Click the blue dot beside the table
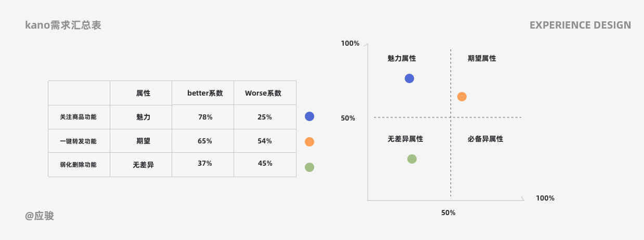The height and width of the screenshot is (240, 644). (x=310, y=116)
